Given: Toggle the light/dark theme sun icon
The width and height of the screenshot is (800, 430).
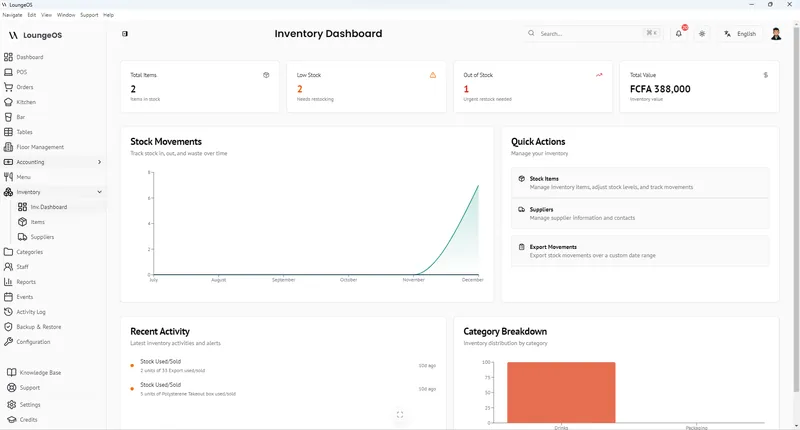Looking at the screenshot, I should pos(702,34).
